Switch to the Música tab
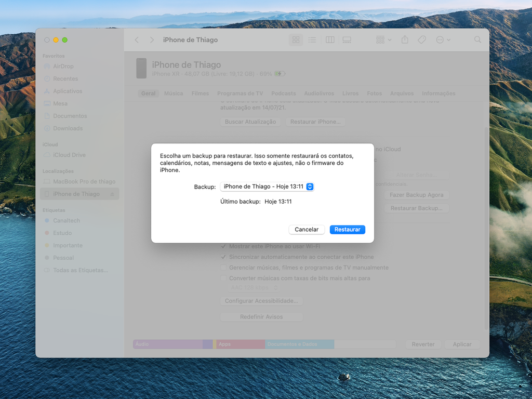 point(174,94)
